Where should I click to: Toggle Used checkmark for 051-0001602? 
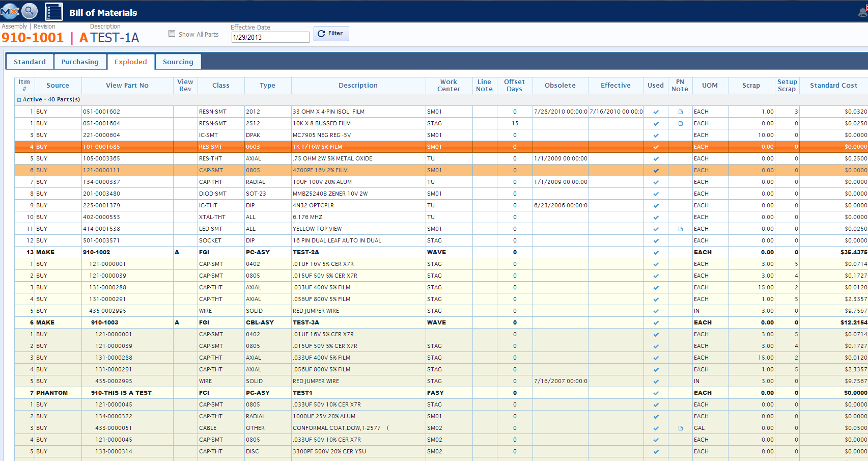(x=656, y=112)
